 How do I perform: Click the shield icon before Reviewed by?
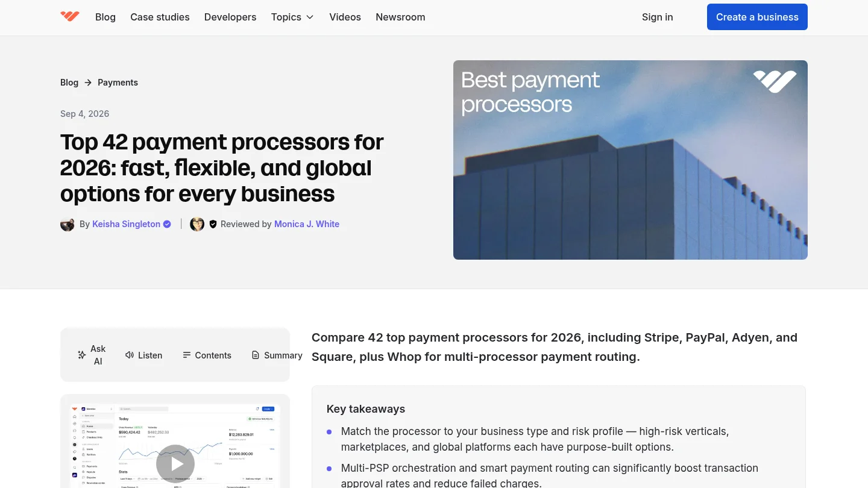click(213, 224)
